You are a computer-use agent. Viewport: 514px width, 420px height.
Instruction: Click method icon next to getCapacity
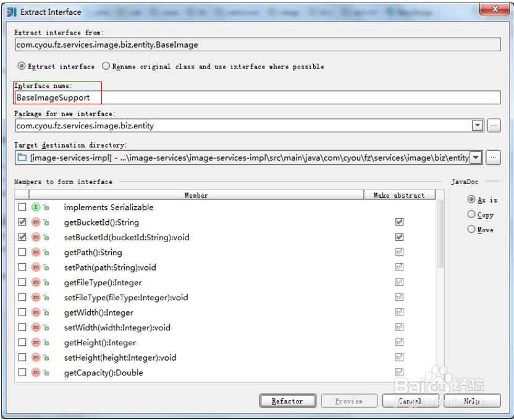click(x=36, y=372)
